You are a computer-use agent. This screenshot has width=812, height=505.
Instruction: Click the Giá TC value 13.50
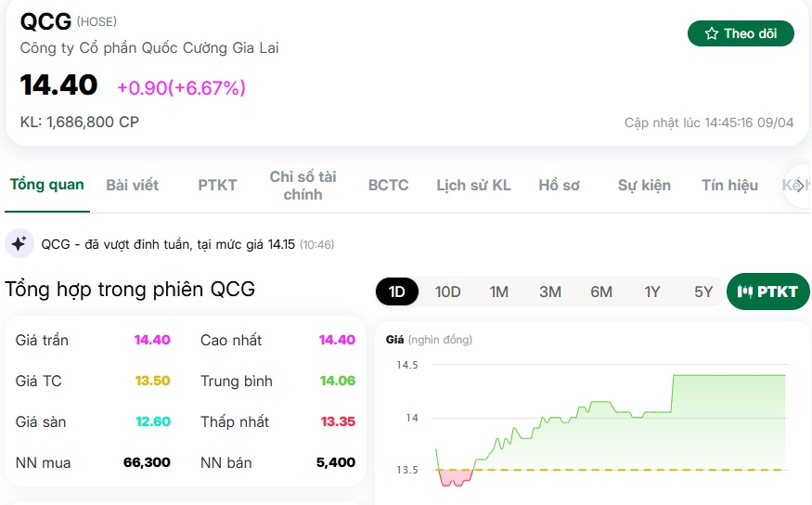[153, 381]
